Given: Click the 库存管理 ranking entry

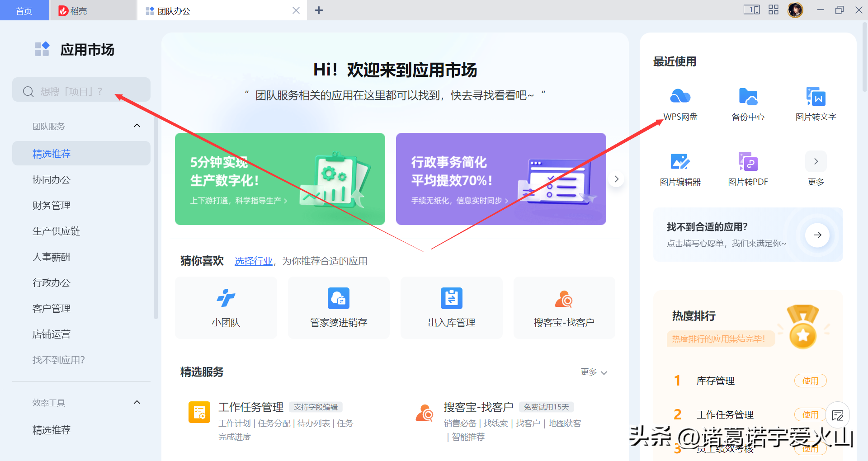Looking at the screenshot, I should (715, 381).
